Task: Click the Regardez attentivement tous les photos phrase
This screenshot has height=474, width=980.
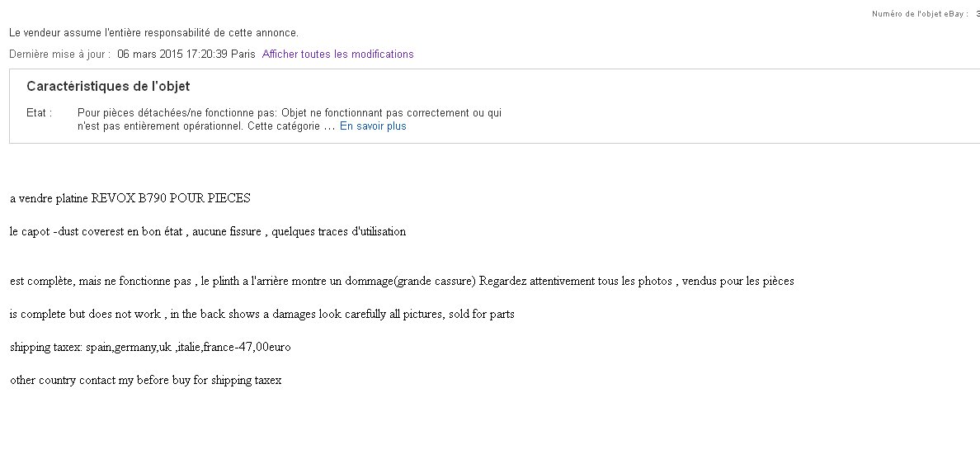Action: click(x=576, y=282)
